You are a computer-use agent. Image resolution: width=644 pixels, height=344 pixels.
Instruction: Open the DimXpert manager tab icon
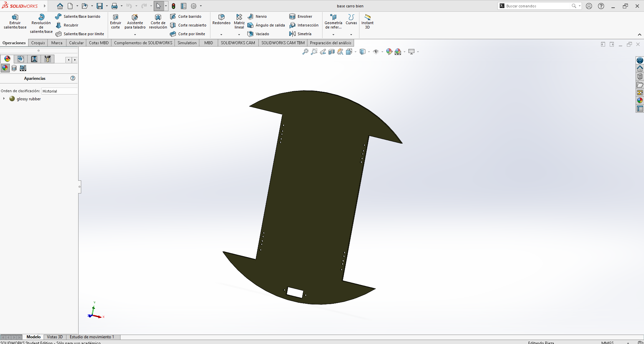20,59
